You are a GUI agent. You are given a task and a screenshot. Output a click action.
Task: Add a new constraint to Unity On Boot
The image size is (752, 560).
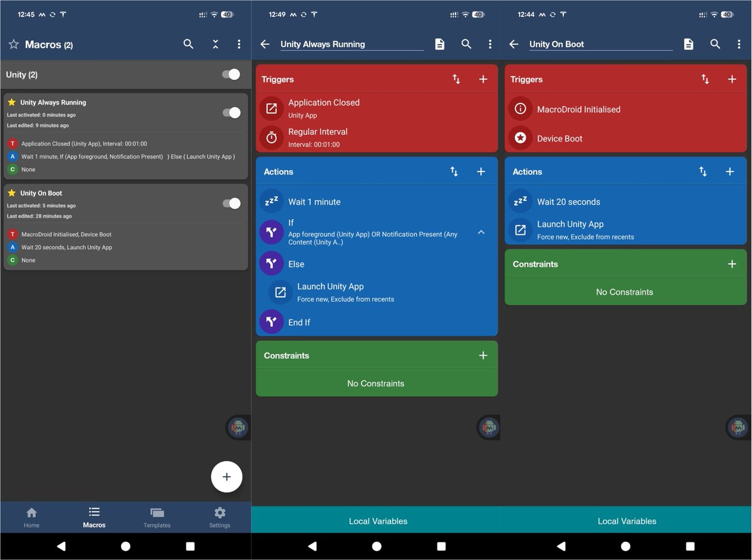coord(731,264)
